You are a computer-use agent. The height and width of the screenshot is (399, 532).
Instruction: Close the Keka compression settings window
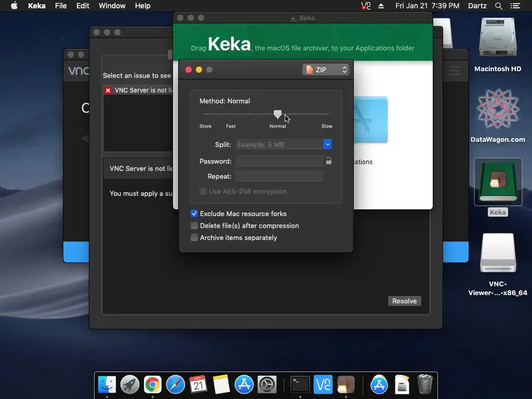[189, 70]
